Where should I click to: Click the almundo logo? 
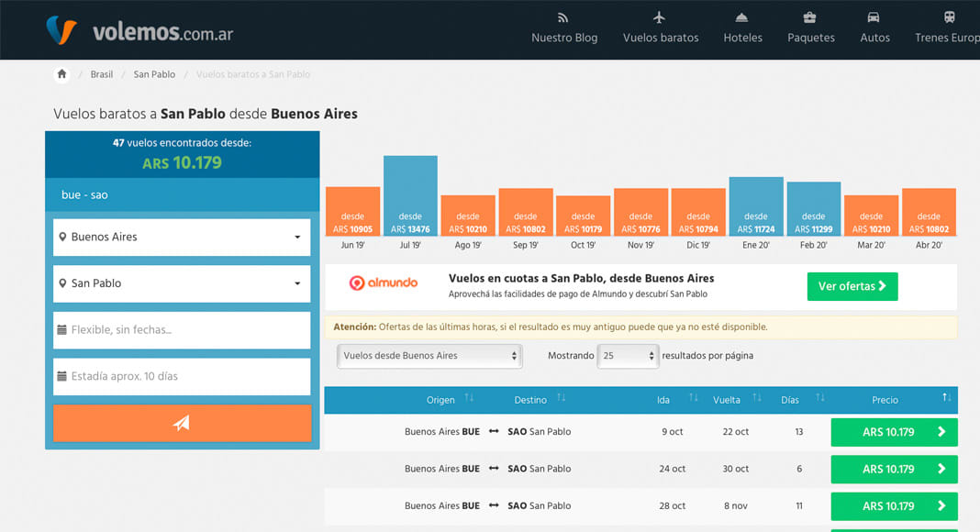coord(384,283)
